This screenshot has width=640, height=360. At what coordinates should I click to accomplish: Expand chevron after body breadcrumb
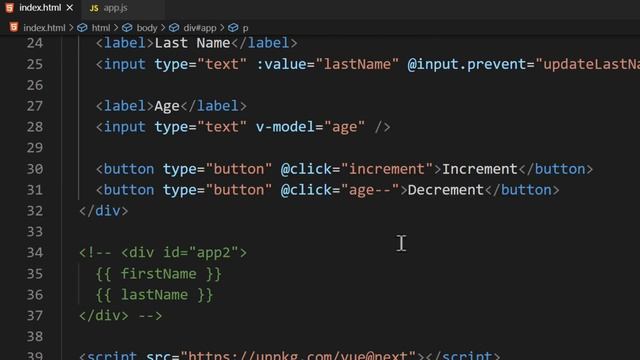click(163, 28)
